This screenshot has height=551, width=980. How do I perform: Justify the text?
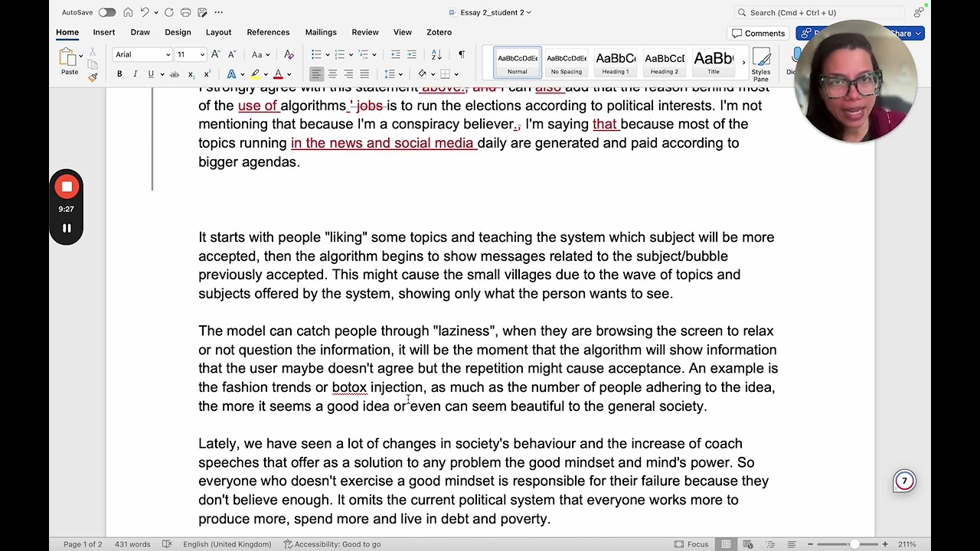[x=364, y=74]
